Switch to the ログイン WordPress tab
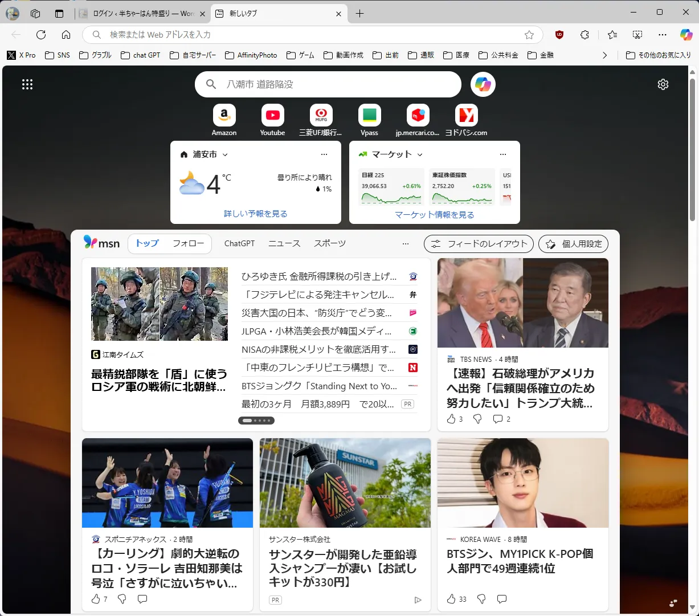Image resolution: width=699 pixels, height=616 pixels. tap(142, 14)
